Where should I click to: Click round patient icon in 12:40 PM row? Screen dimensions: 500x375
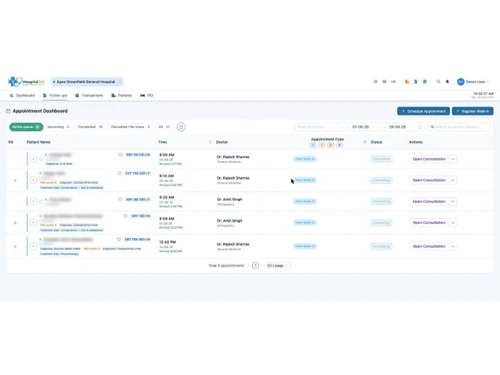tap(33, 246)
